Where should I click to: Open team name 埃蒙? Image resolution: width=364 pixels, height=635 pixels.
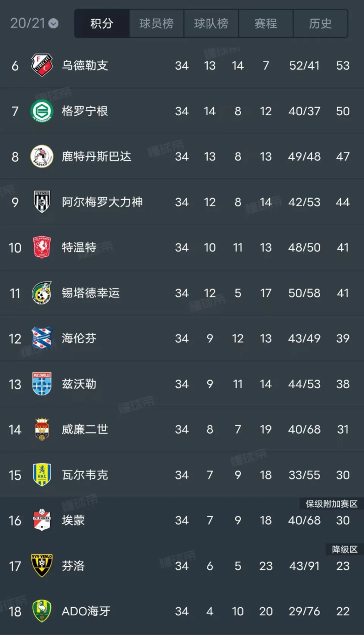point(73,520)
